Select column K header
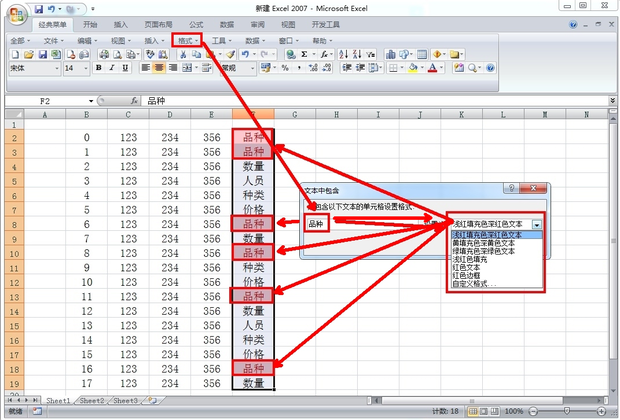 pos(446,115)
